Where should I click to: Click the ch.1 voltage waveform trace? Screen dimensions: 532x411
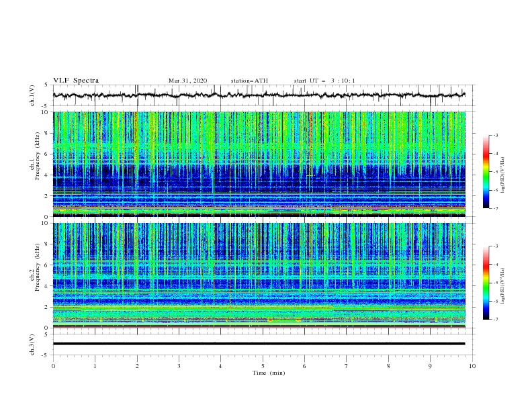(259, 95)
